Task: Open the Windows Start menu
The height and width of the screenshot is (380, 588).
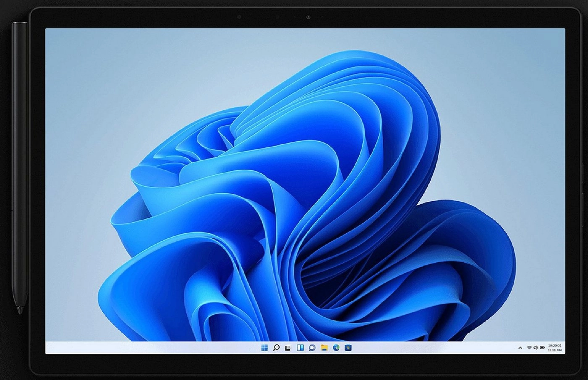Action: point(265,348)
